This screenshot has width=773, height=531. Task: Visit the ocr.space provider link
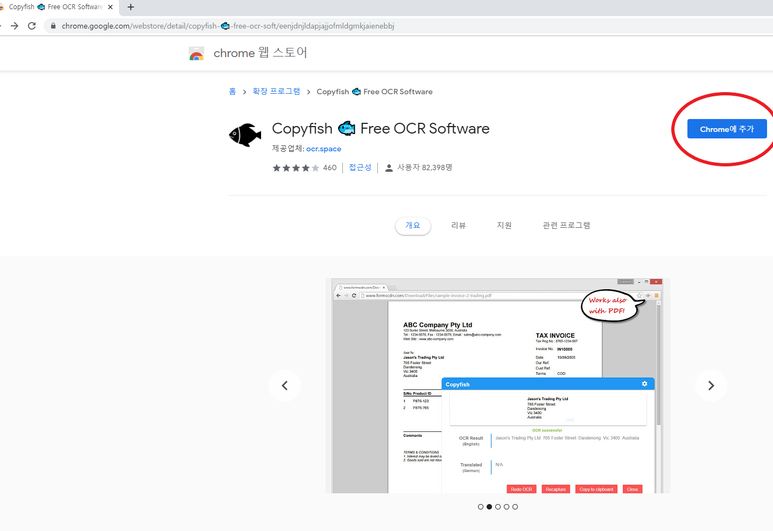pos(323,148)
